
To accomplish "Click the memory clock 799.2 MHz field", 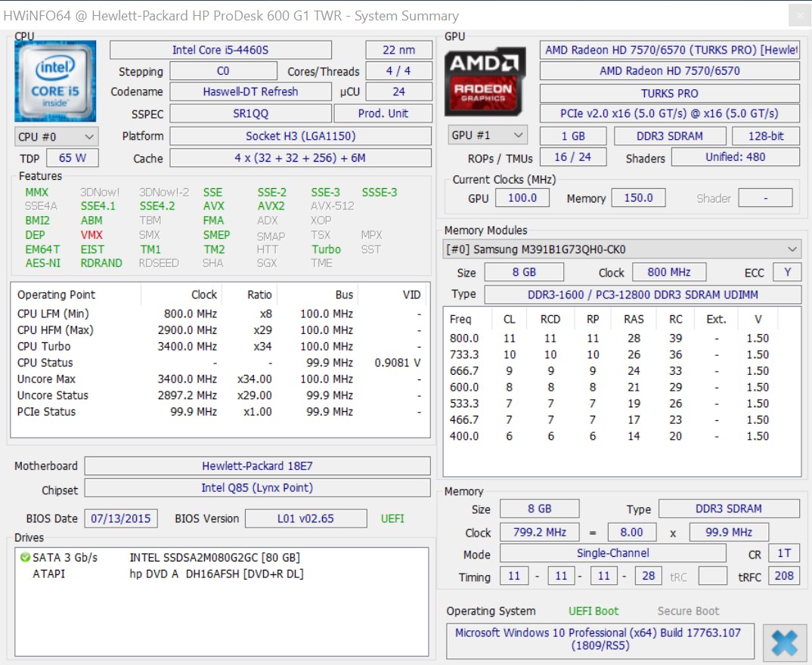I will click(x=539, y=532).
